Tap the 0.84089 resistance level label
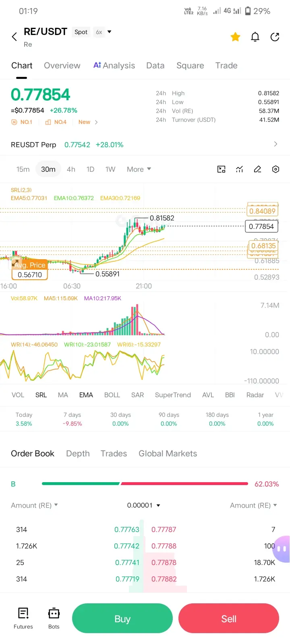290x644 pixels. tap(262, 211)
